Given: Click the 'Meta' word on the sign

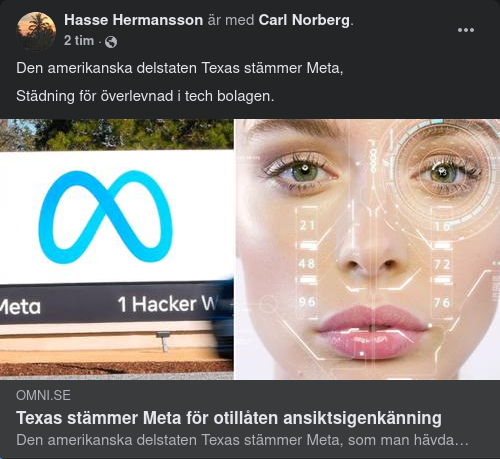Looking at the screenshot, I should point(20,307).
